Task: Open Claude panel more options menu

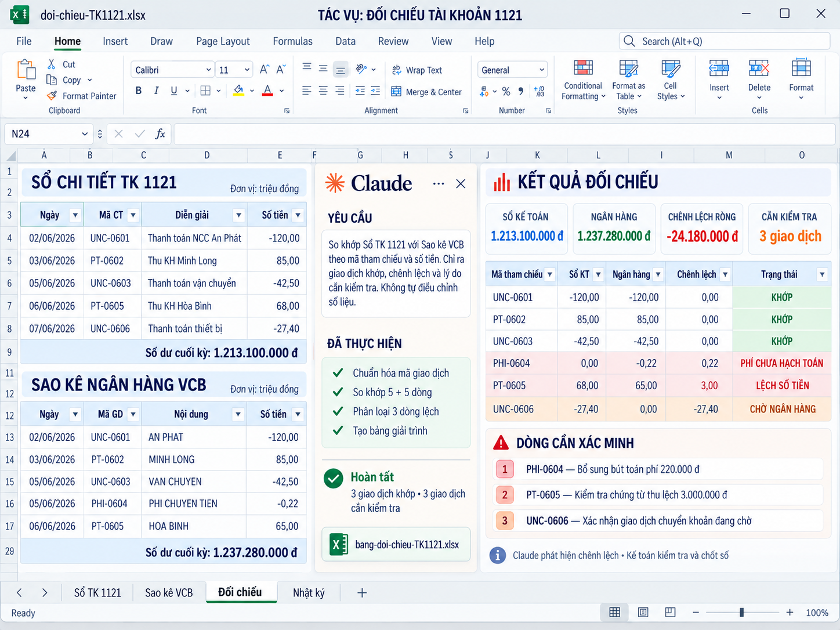Action: pyautogui.click(x=439, y=184)
